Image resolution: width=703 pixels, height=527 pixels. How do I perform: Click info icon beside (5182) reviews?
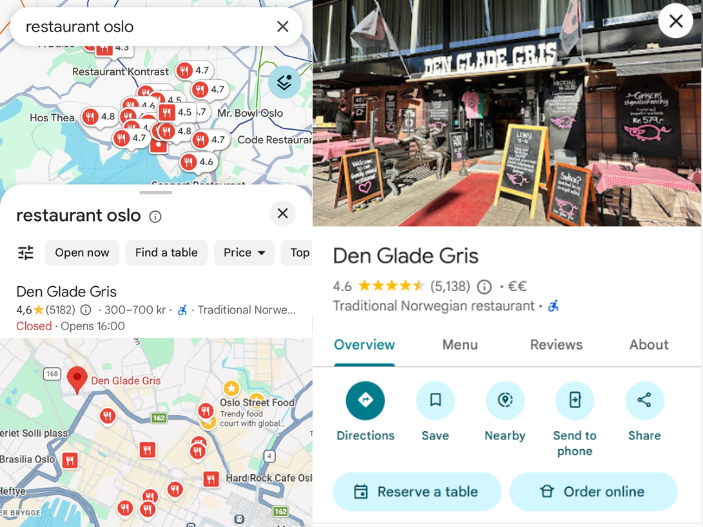[x=86, y=310]
